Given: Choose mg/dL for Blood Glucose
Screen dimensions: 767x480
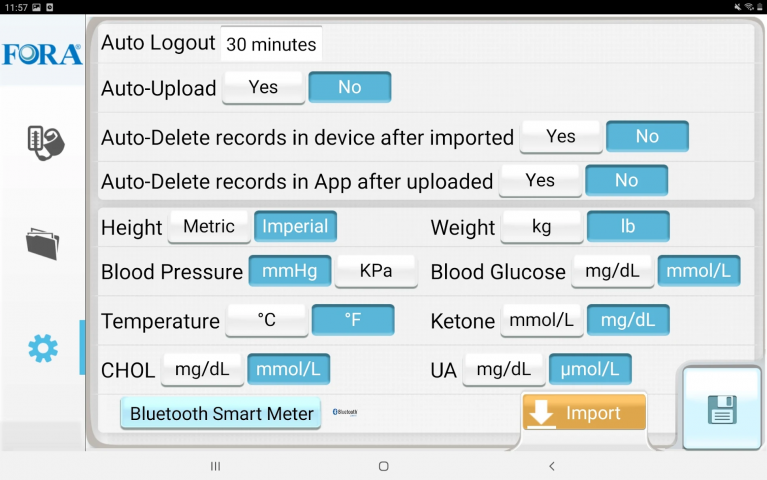Looking at the screenshot, I should point(612,271).
